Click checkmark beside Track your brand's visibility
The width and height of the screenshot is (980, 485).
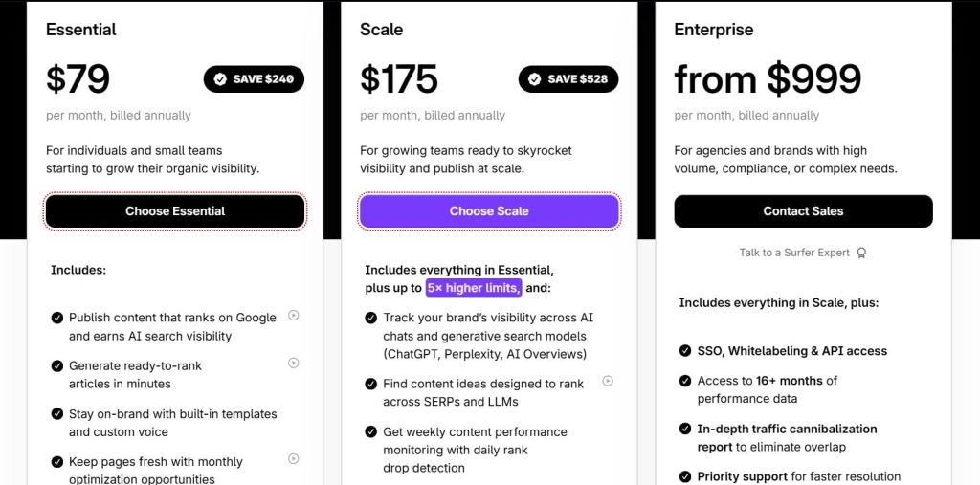[x=370, y=318]
